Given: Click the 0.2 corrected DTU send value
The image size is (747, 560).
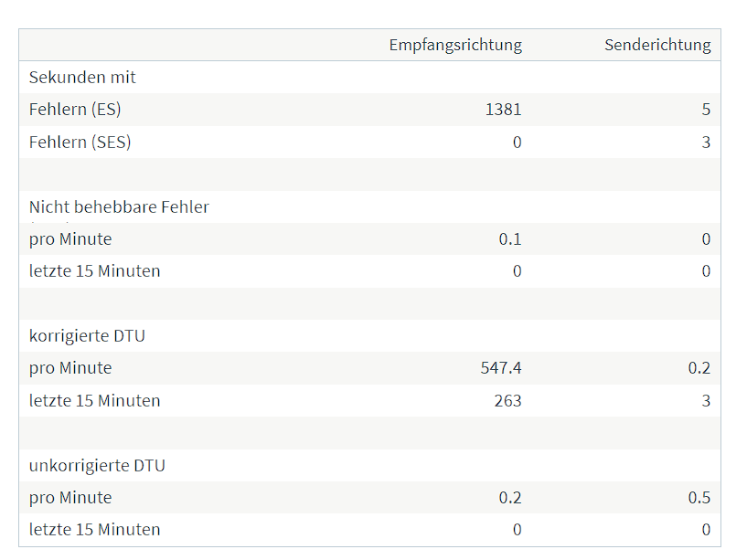Looking at the screenshot, I should (x=699, y=368).
